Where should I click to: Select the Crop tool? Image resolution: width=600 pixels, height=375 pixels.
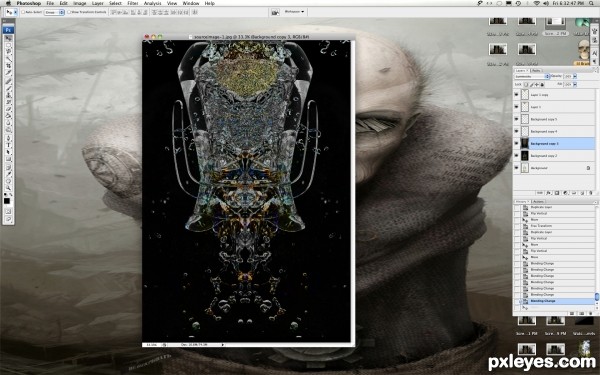8,66
